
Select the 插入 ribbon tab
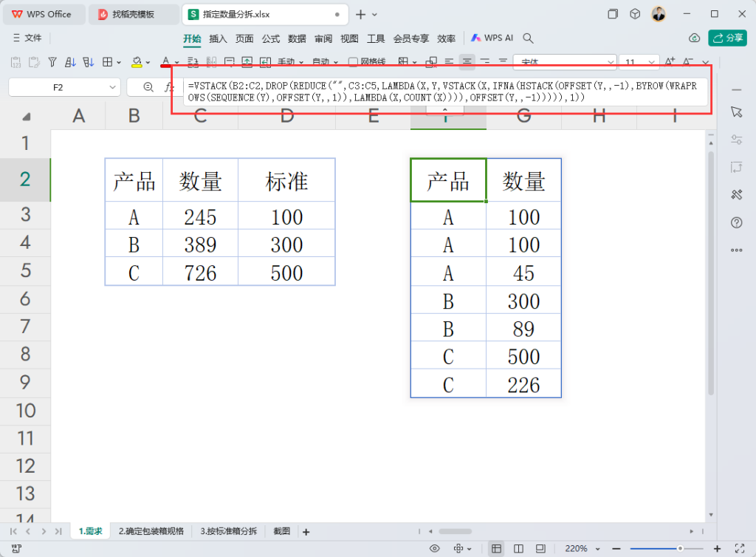point(218,38)
